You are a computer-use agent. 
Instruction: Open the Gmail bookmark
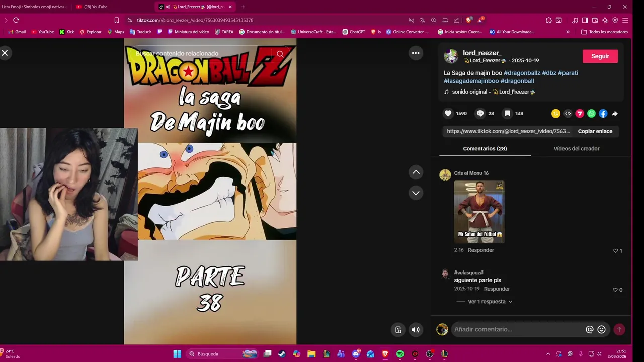pos(17,32)
